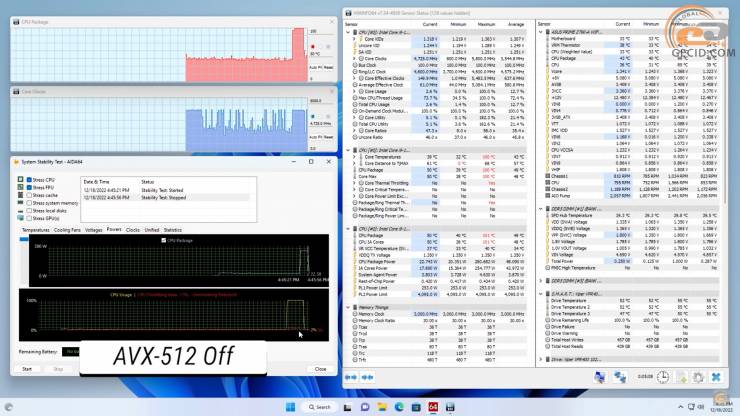Click Reset in Core Clocks graph window
Image resolution: width=740 pixels, height=416 pixels.
click(x=328, y=137)
